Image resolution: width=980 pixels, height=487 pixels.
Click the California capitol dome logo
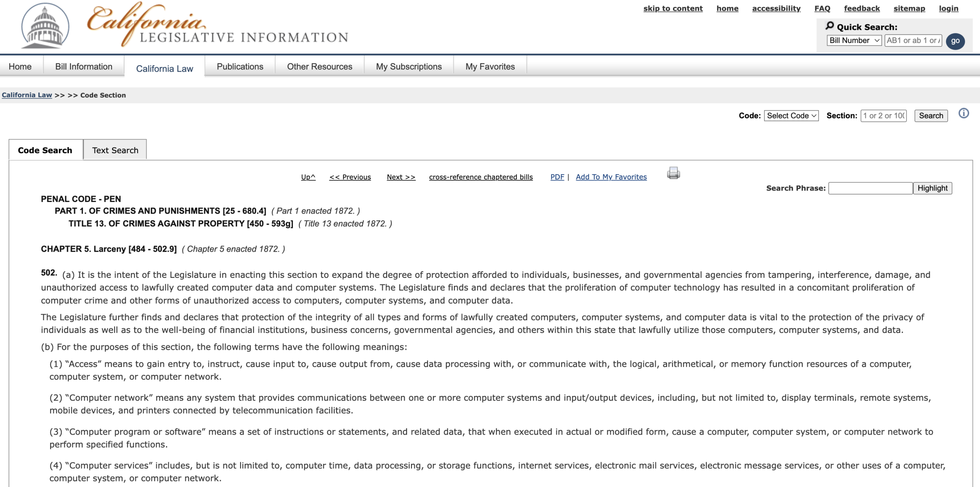pos(45,26)
